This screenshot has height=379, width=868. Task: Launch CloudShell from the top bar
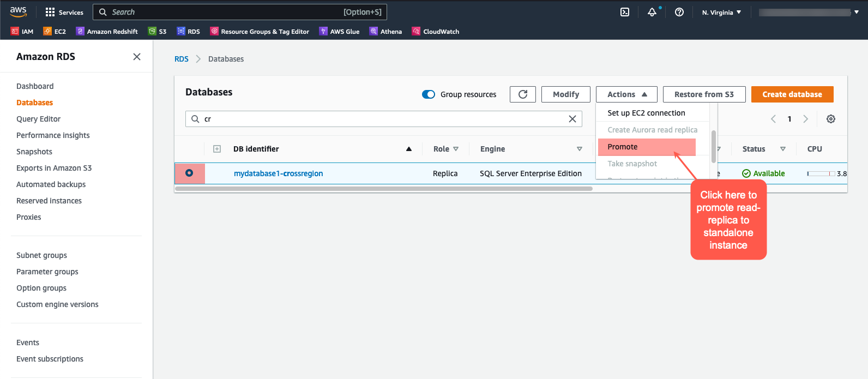pos(625,12)
